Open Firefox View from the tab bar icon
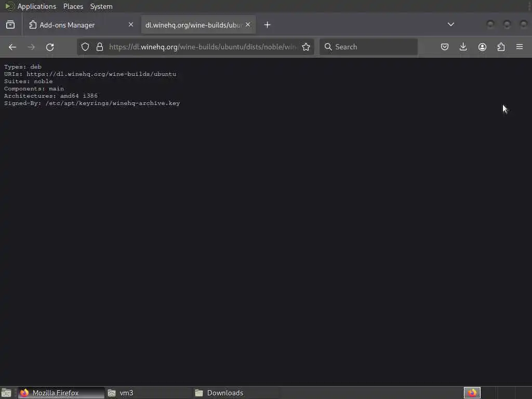532x399 pixels. [10, 25]
